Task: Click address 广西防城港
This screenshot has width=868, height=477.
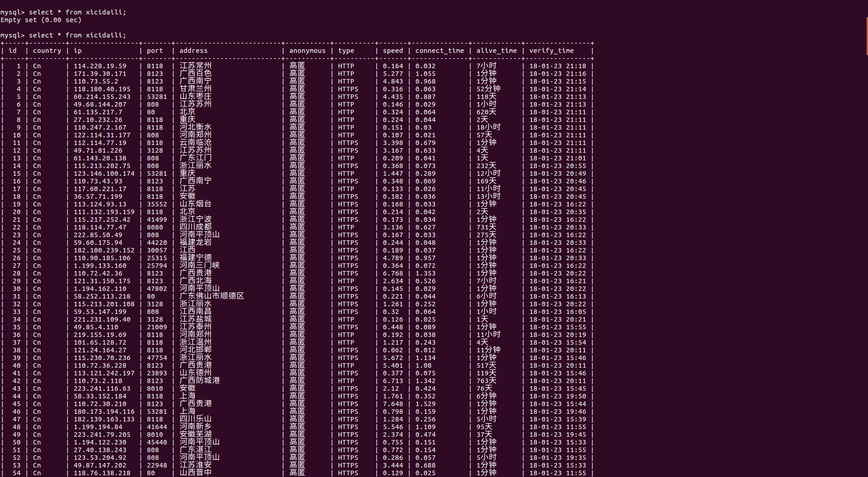Action: (200, 381)
